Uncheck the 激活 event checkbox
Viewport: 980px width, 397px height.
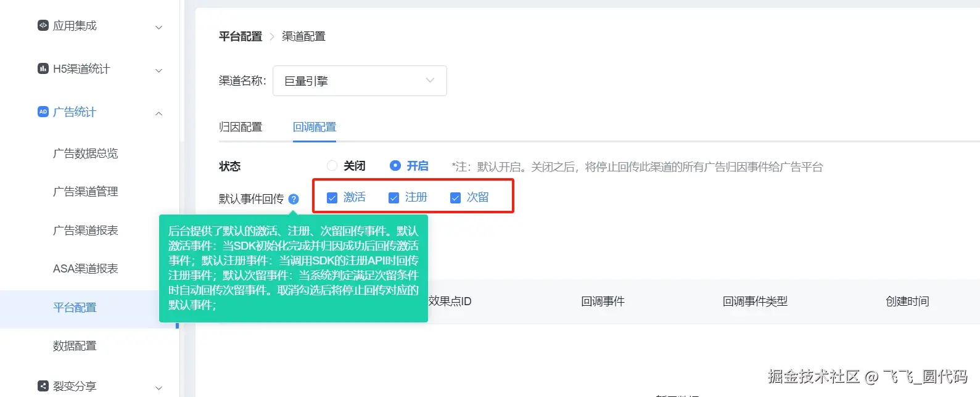(332, 198)
